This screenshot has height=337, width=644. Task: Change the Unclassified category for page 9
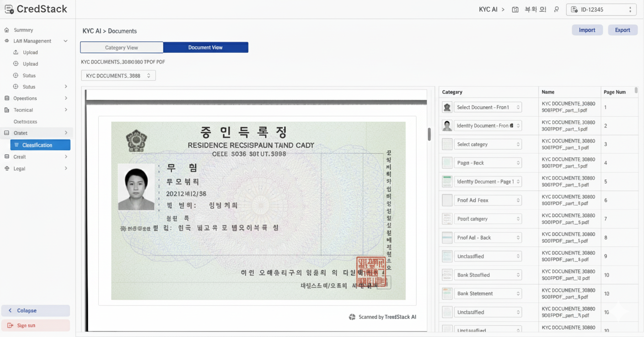pyautogui.click(x=488, y=256)
